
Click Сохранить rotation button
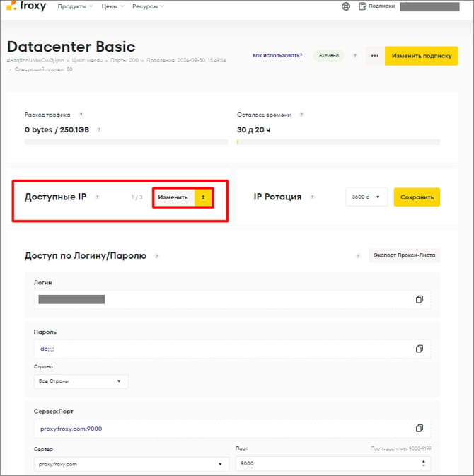417,197
